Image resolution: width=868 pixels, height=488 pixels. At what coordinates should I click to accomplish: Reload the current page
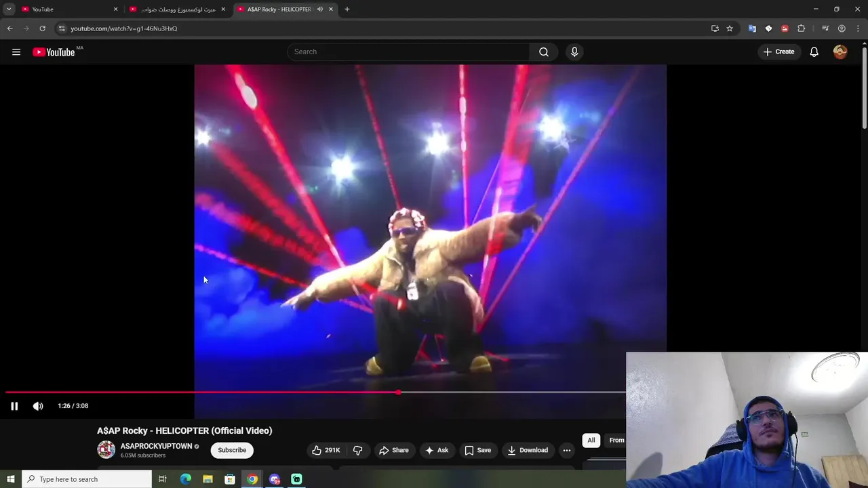(42, 28)
